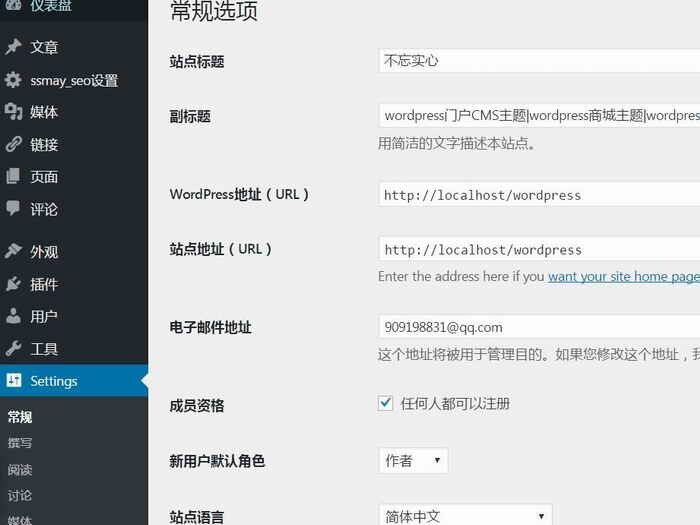The image size is (700, 525).
Task: Uncheck the 任何人都可以注册 checkbox
Action: (x=386, y=403)
